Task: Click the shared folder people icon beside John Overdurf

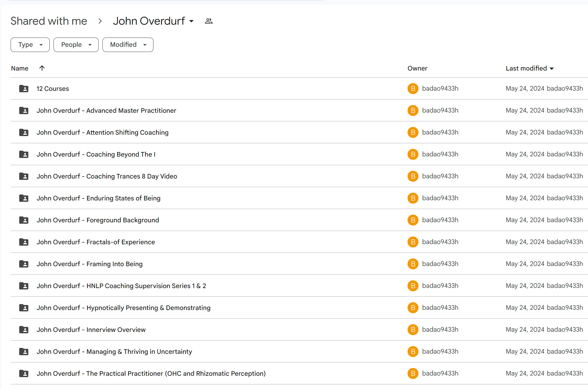Action: [209, 21]
